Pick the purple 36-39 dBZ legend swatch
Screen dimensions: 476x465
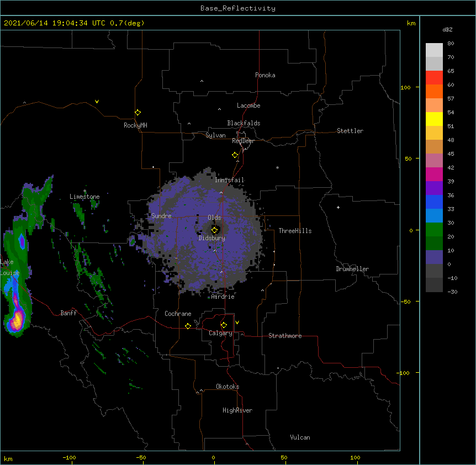pyautogui.click(x=434, y=188)
